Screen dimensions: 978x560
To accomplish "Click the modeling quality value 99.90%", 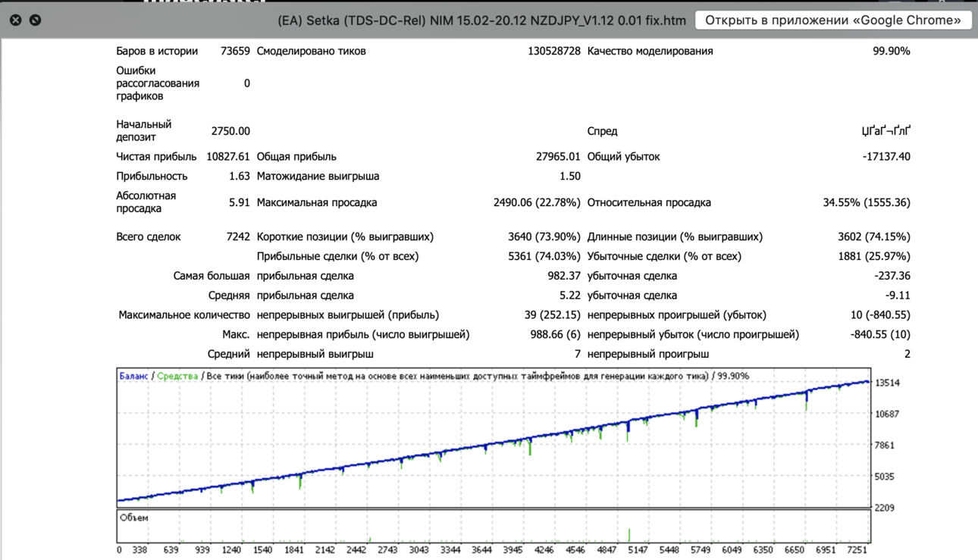I will (892, 51).
